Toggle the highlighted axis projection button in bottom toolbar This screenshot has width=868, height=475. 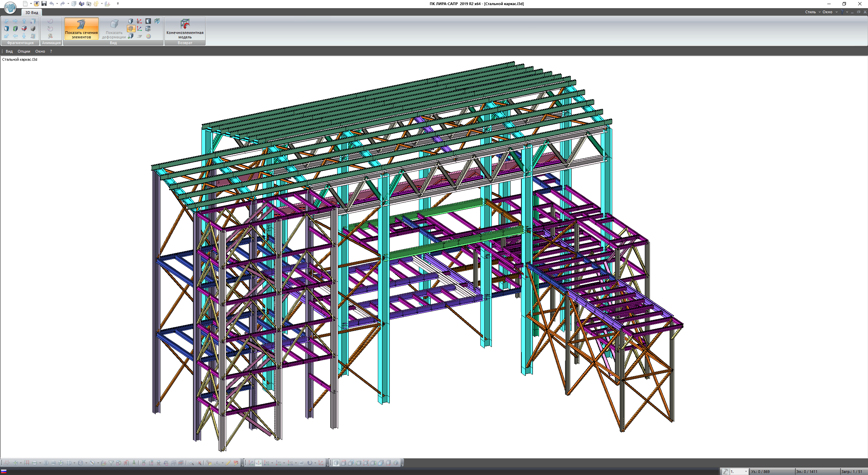pos(258,463)
